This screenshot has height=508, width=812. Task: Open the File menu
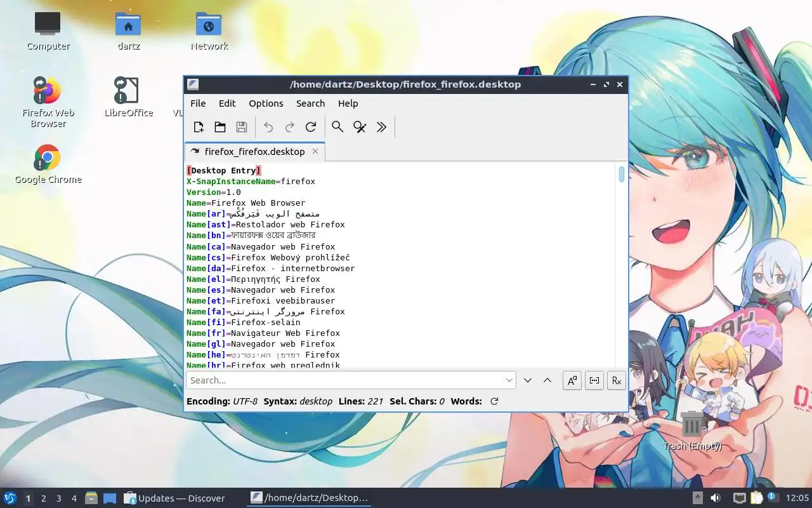(198, 104)
